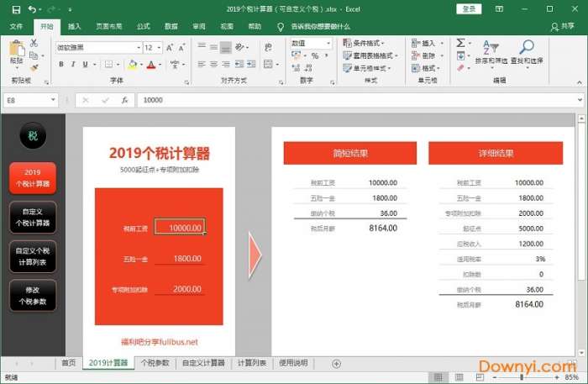588x384 pixels.
Task: Click the Paste clipboard icon
Action: tap(17, 50)
